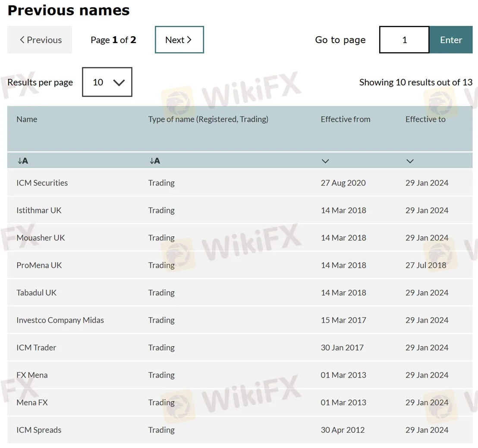Click Trading type in ICM Spreads row
The image size is (478, 448).
pos(161,430)
